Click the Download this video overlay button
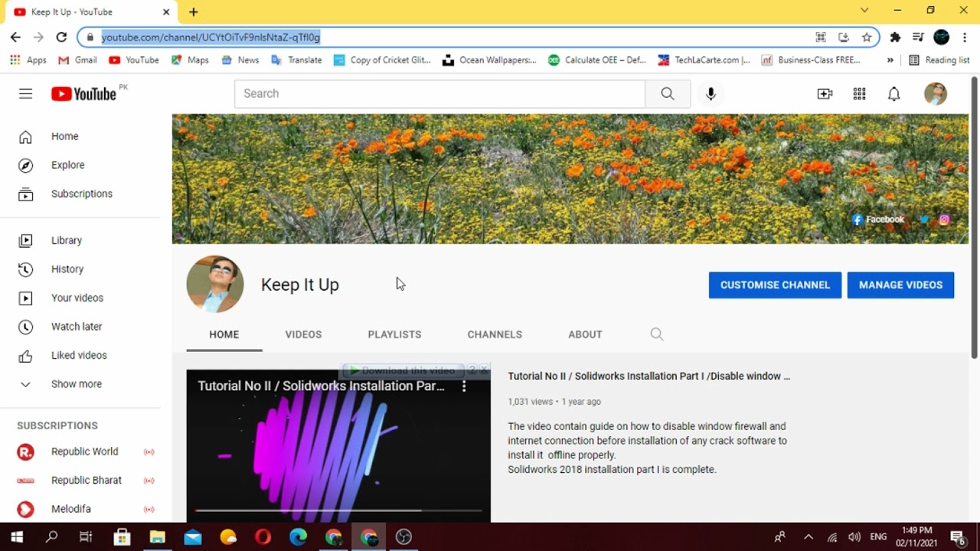The width and height of the screenshot is (980, 551). coord(403,370)
